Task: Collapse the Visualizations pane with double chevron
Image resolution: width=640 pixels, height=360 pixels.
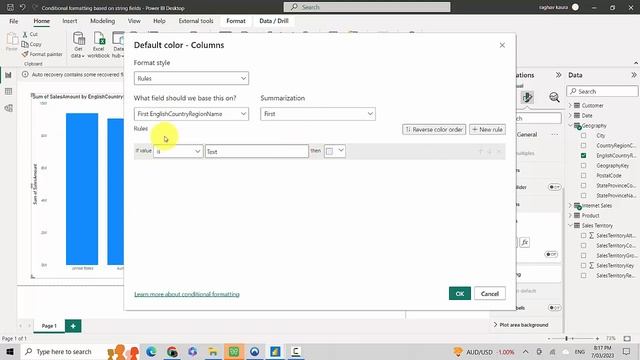Action: pos(558,75)
